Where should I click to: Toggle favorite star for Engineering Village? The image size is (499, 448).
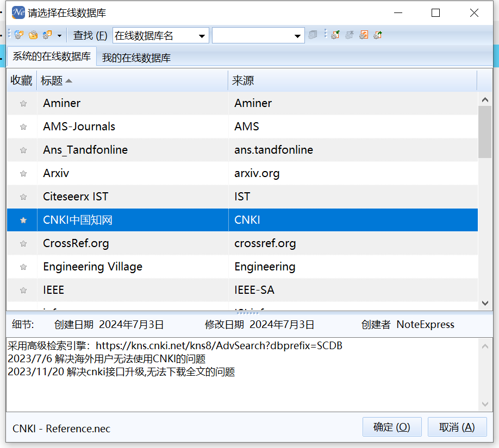pyautogui.click(x=23, y=267)
